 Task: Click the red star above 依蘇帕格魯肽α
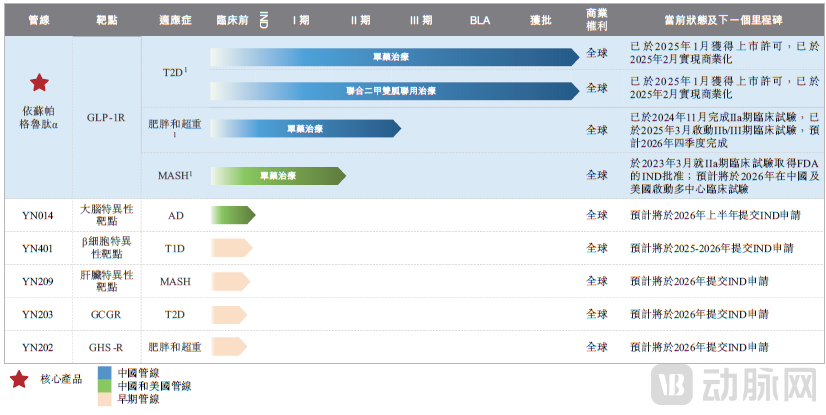click(39, 83)
